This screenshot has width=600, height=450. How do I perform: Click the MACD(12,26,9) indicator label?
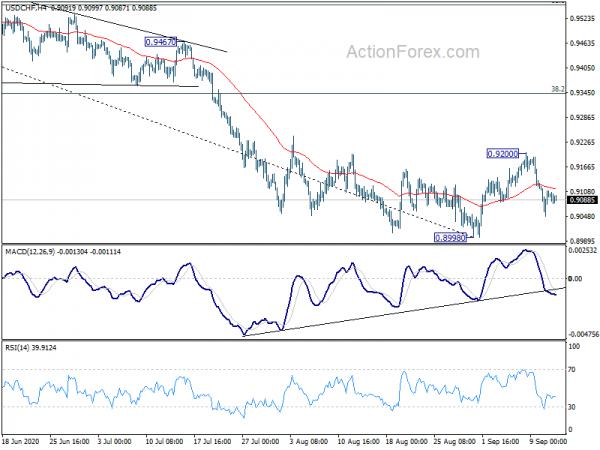[30, 251]
